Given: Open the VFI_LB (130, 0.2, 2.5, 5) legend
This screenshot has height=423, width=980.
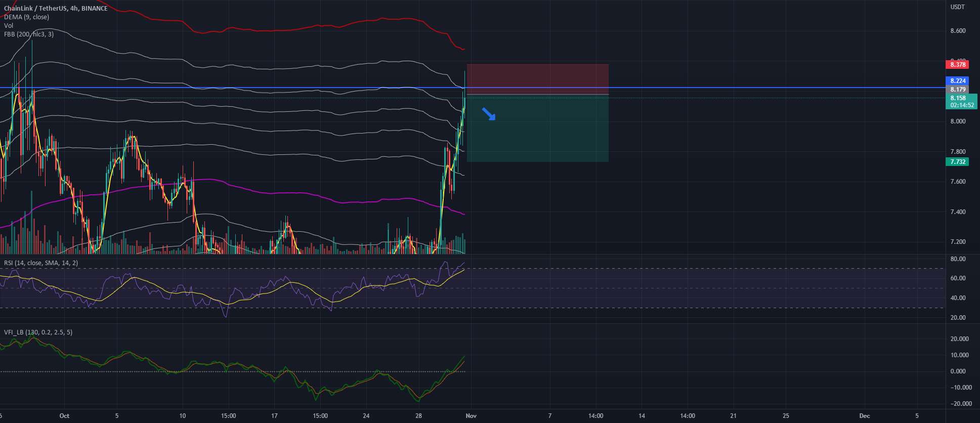Looking at the screenshot, I should point(38,332).
